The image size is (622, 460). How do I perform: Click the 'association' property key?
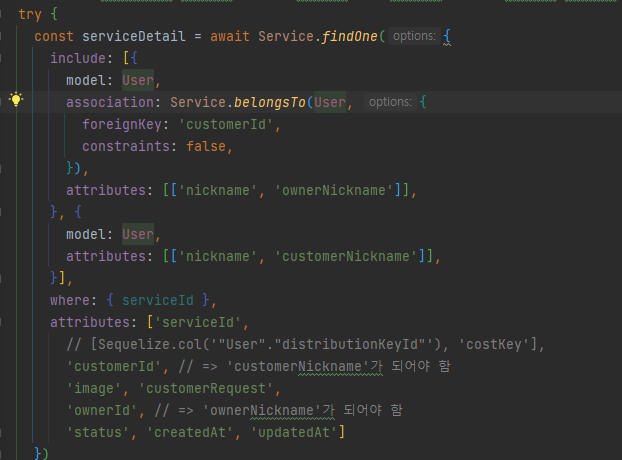(x=110, y=102)
